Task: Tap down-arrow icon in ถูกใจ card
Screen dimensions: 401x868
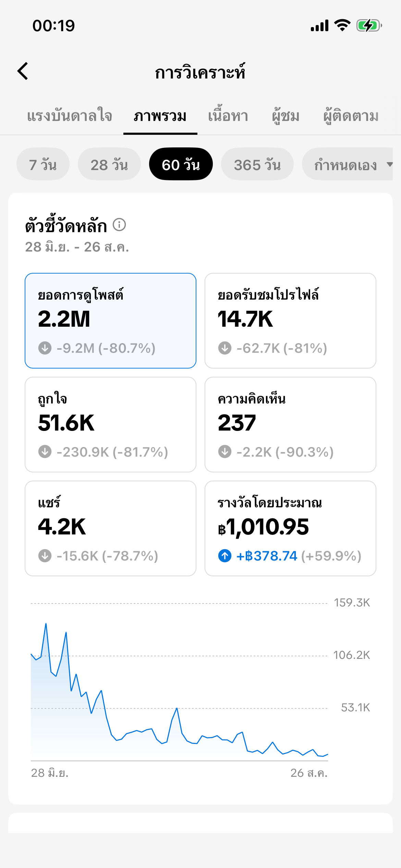Action: tap(45, 452)
